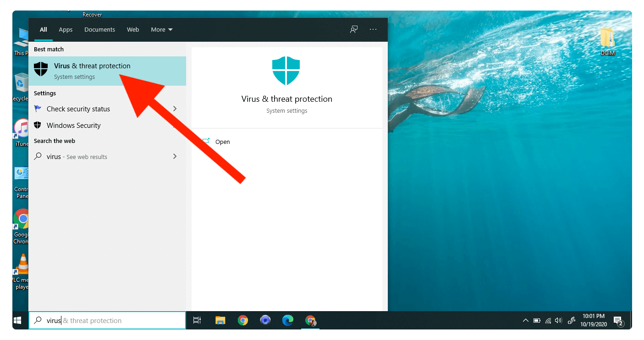
Task: Expand the More filter dropdown
Action: 162,29
